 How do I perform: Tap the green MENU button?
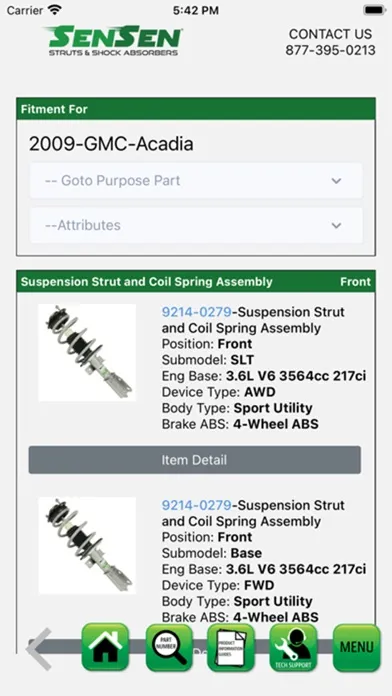click(x=357, y=648)
